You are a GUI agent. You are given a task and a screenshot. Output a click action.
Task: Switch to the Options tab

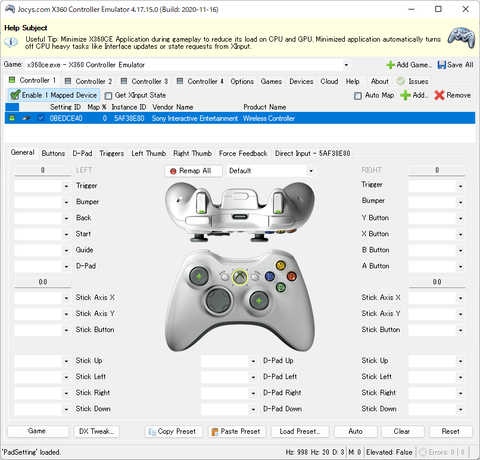(x=242, y=81)
